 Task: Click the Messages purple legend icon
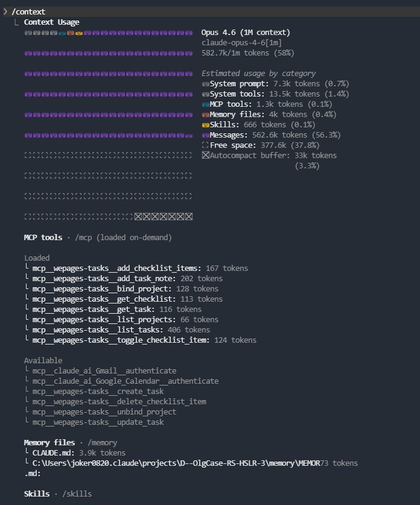coord(205,135)
